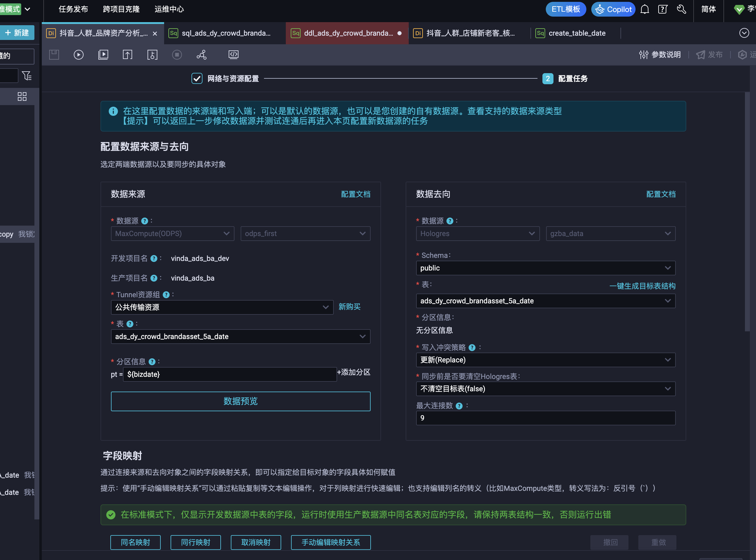Open Tunnel资源组 公共传输资源 dropdown
This screenshot has width=756, height=560.
point(222,307)
